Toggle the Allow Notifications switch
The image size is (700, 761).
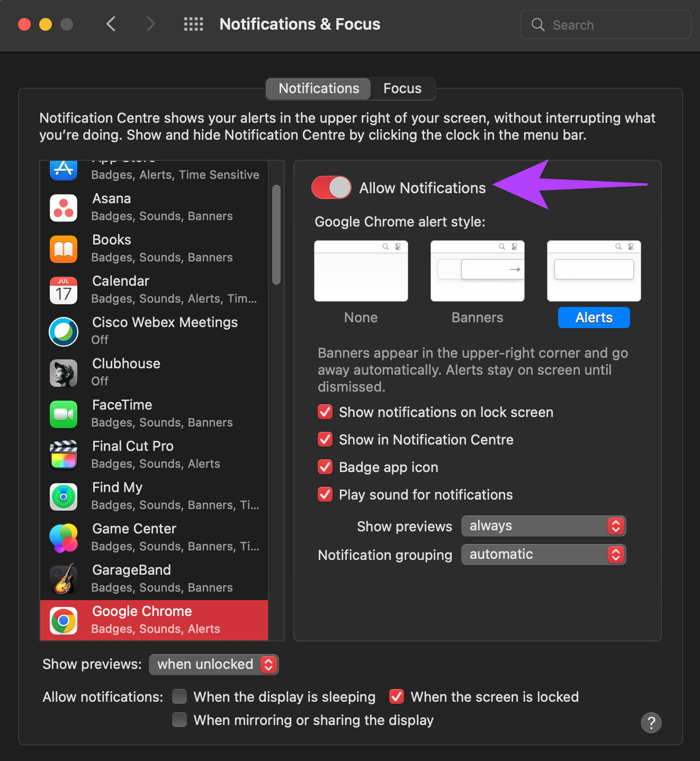coord(331,187)
